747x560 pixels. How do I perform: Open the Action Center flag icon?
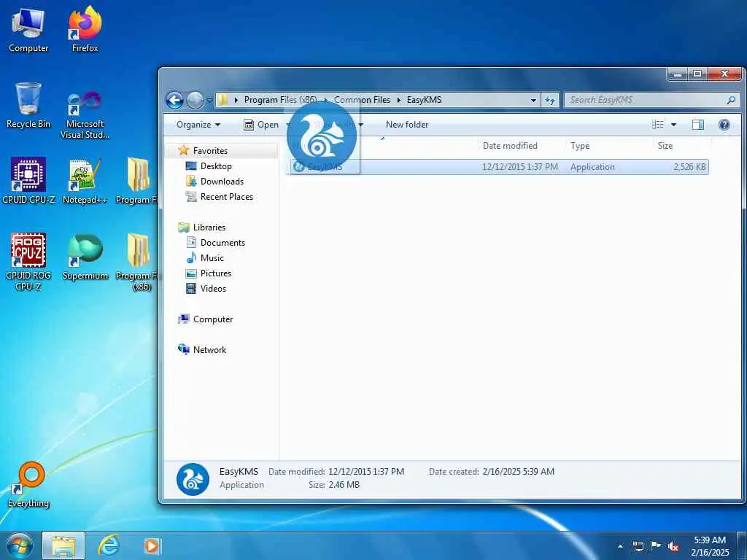coord(656,546)
